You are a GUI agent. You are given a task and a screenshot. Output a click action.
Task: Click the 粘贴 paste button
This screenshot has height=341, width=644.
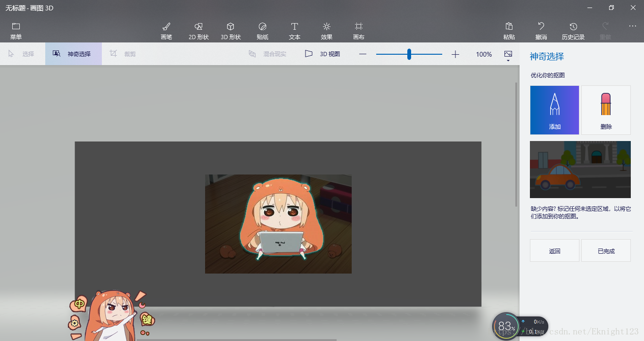(509, 31)
